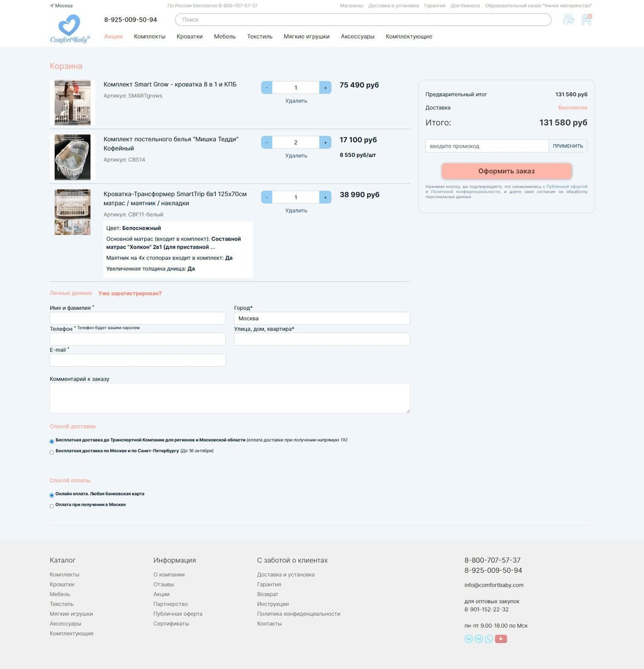Click the Имя и фамилия input field
Image resolution: width=644 pixels, height=669 pixels.
coord(137,318)
